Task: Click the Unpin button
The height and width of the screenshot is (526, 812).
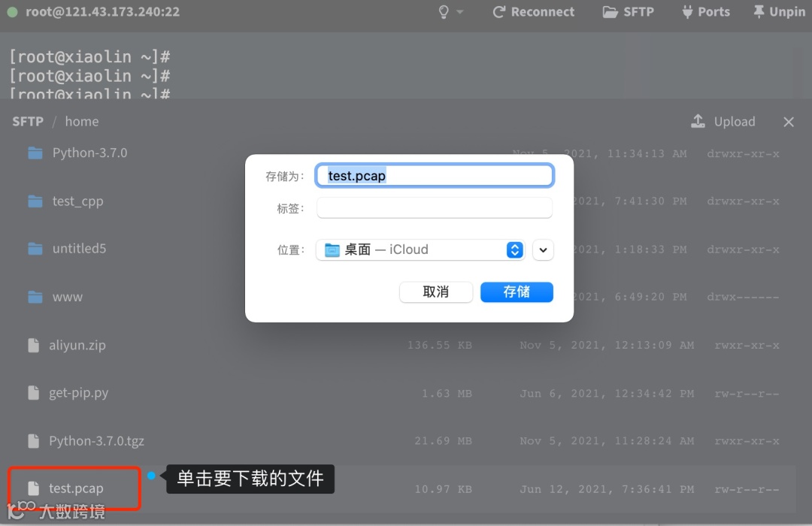Action: (x=780, y=12)
